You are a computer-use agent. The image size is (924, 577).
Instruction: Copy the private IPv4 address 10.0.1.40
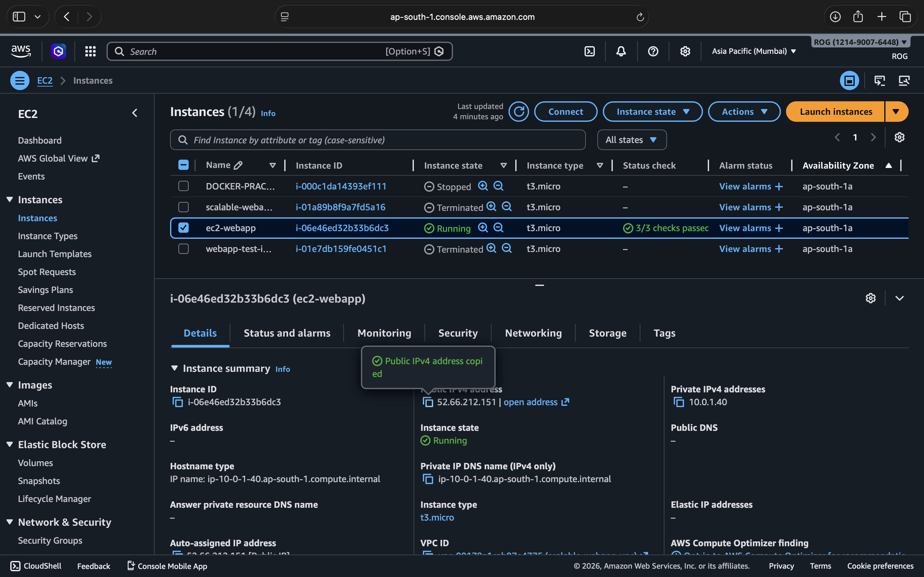(679, 402)
